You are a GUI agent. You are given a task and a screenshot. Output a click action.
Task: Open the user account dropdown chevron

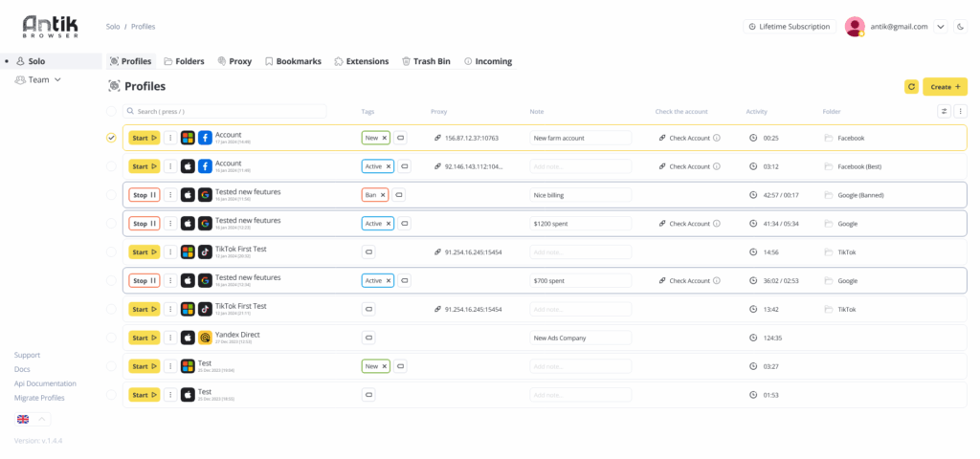point(941,27)
